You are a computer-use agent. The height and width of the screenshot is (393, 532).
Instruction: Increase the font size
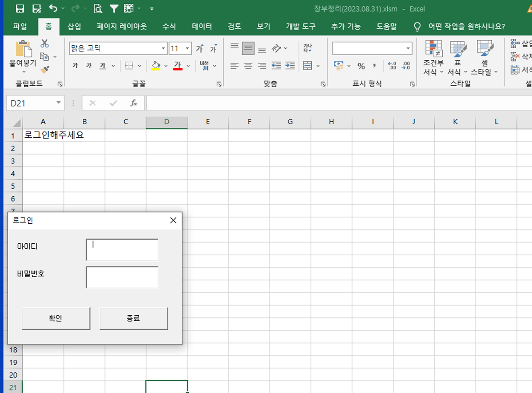pos(200,48)
